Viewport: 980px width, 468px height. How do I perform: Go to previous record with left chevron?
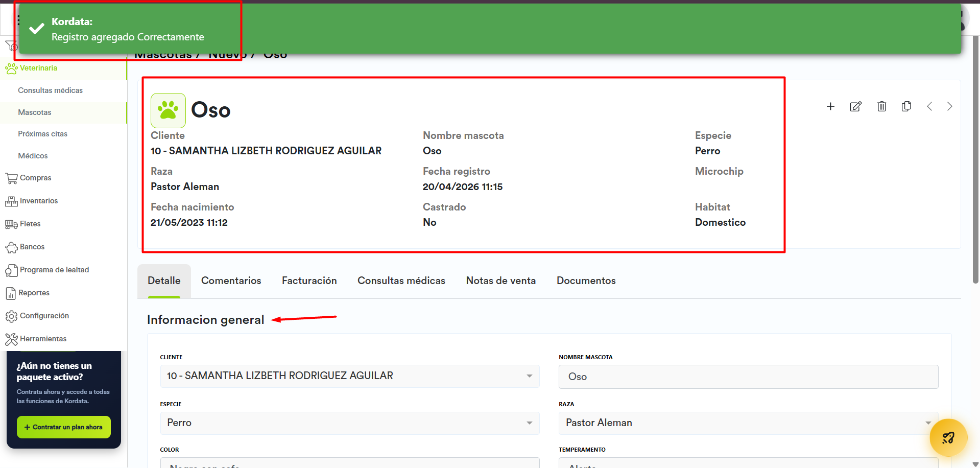tap(929, 106)
